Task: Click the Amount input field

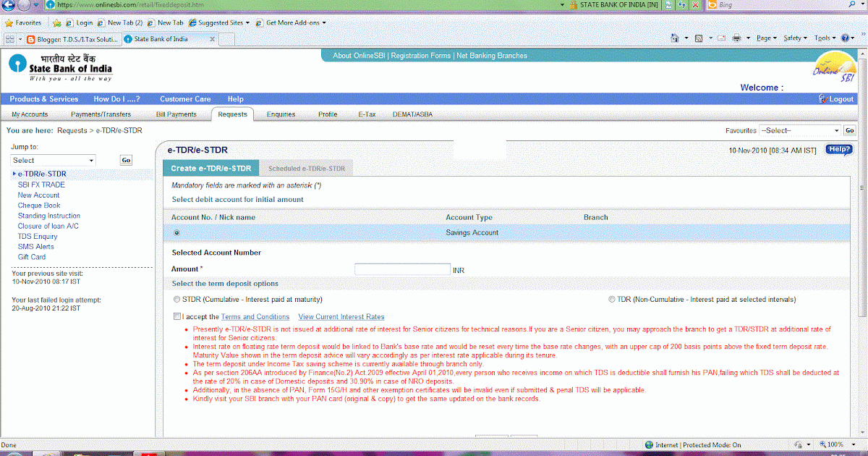Action: (402, 269)
